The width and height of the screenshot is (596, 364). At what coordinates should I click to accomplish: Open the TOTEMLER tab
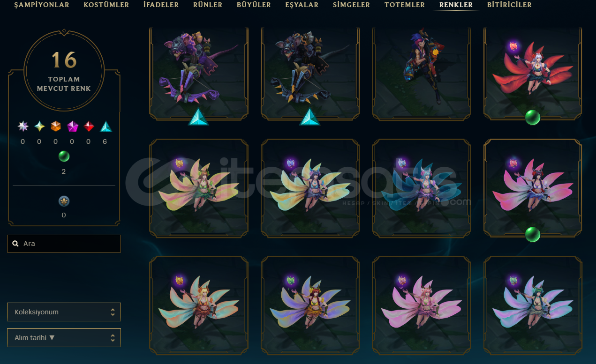point(405,5)
